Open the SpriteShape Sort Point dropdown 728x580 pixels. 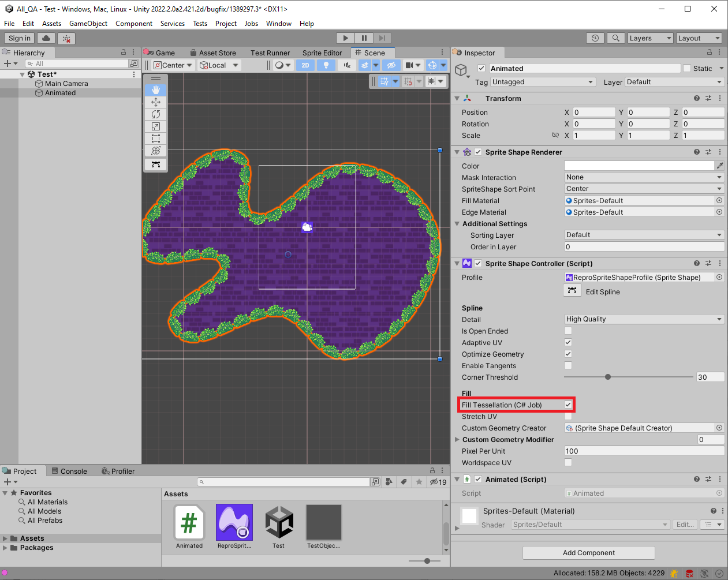pos(644,189)
